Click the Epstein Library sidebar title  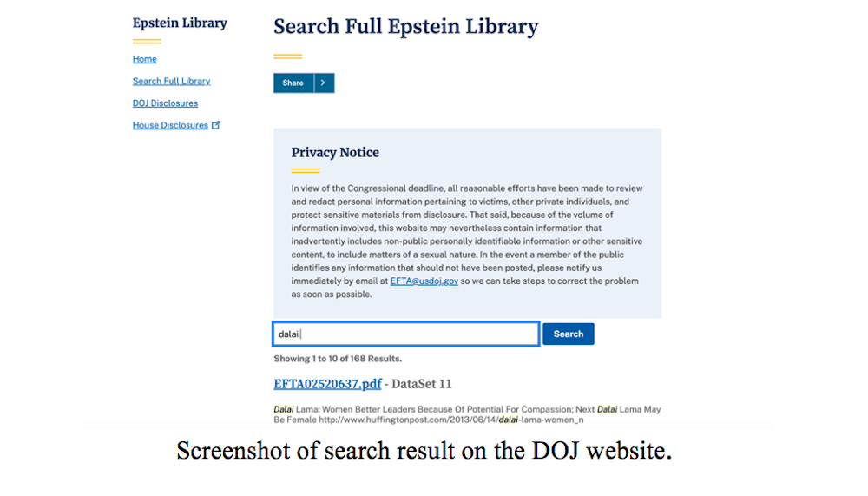click(x=180, y=23)
